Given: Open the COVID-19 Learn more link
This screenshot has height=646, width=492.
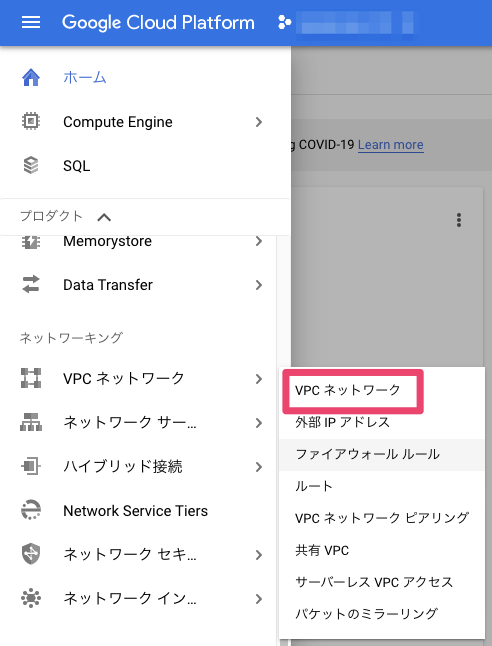Looking at the screenshot, I should 391,145.
